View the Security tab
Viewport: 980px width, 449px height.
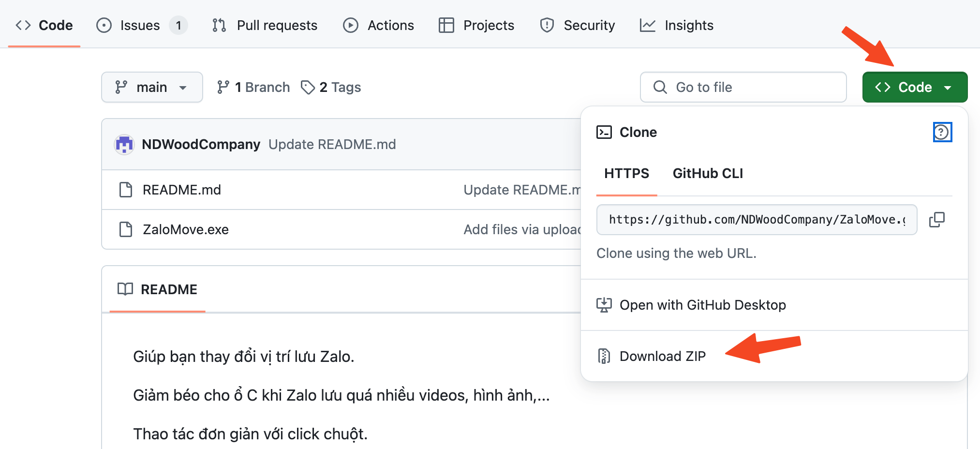(578, 25)
